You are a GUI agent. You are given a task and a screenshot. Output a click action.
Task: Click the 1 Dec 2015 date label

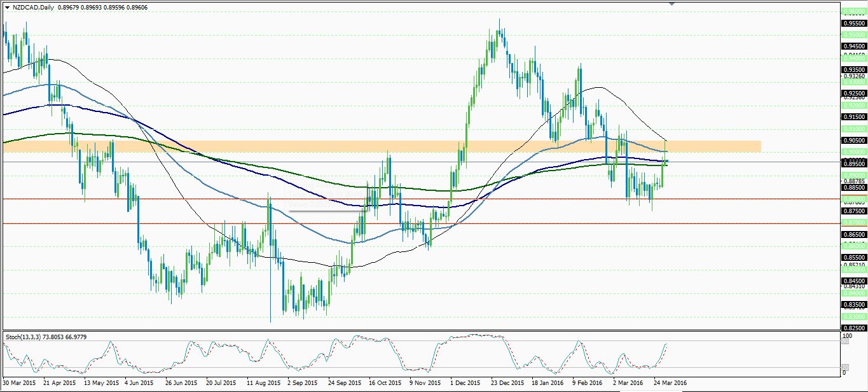(x=465, y=384)
